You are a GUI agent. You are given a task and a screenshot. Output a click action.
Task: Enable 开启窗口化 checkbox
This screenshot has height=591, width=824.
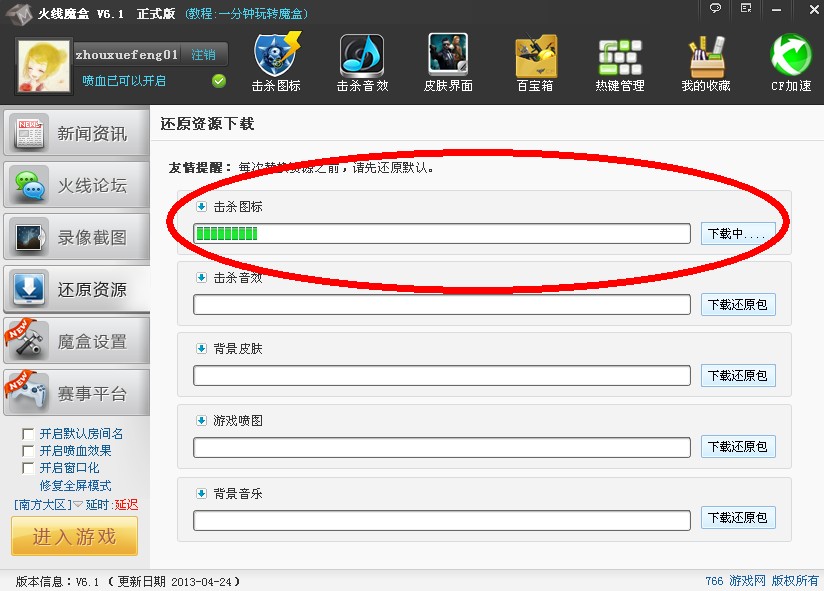click(x=28, y=468)
